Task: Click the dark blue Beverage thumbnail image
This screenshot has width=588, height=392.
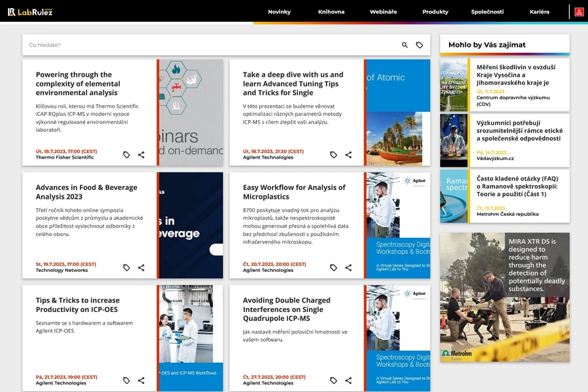Action: coord(191,225)
